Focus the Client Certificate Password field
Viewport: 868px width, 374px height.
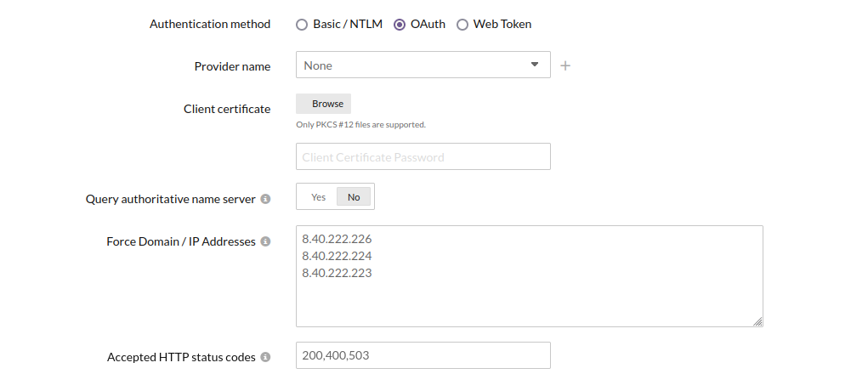[x=423, y=156]
